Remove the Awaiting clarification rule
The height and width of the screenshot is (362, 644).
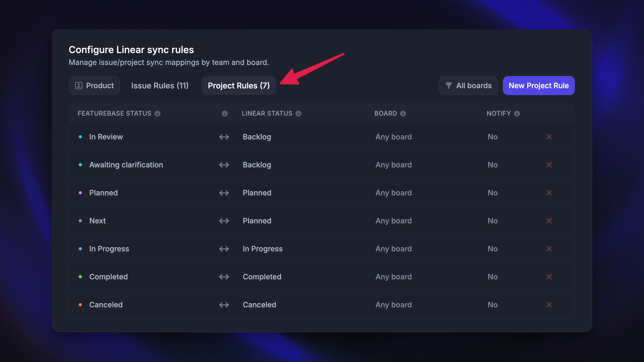tap(549, 165)
